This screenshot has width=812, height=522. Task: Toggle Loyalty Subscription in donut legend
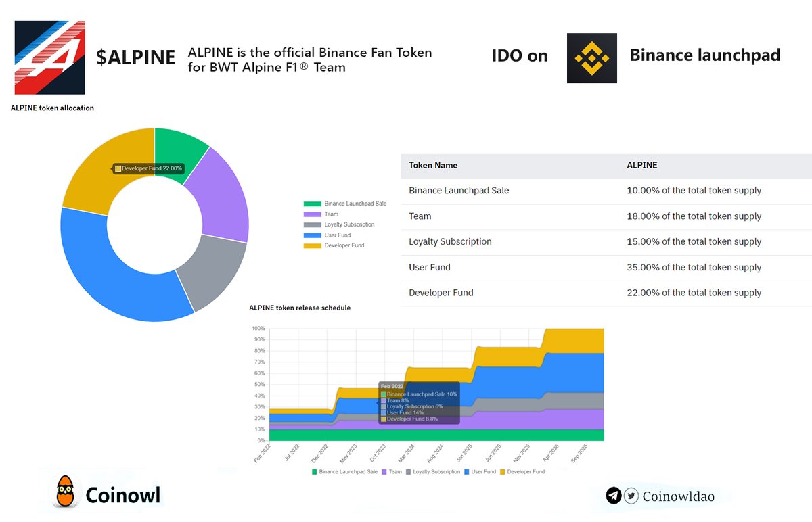338,224
